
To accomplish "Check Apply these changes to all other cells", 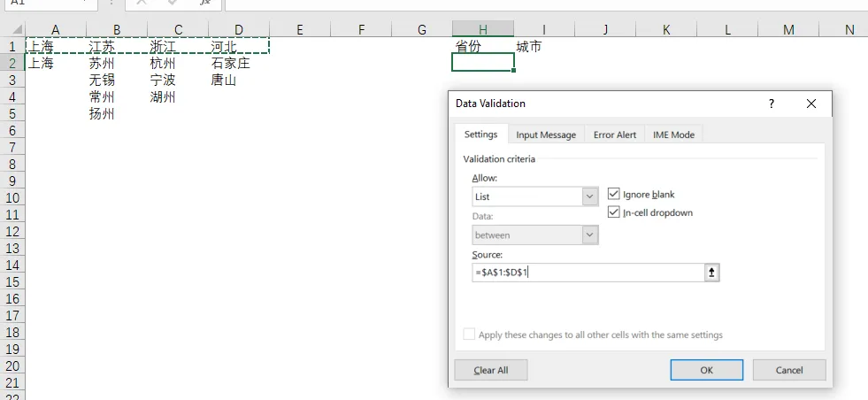I will tap(469, 335).
